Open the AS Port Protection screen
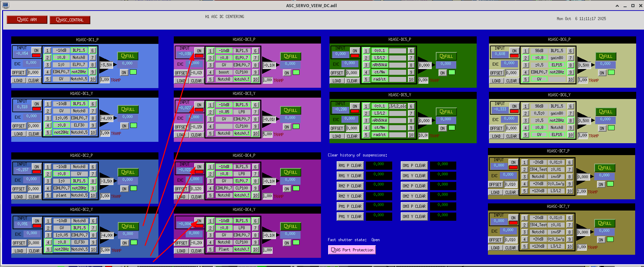Viewport: 644px width, 267px height. click(352, 250)
